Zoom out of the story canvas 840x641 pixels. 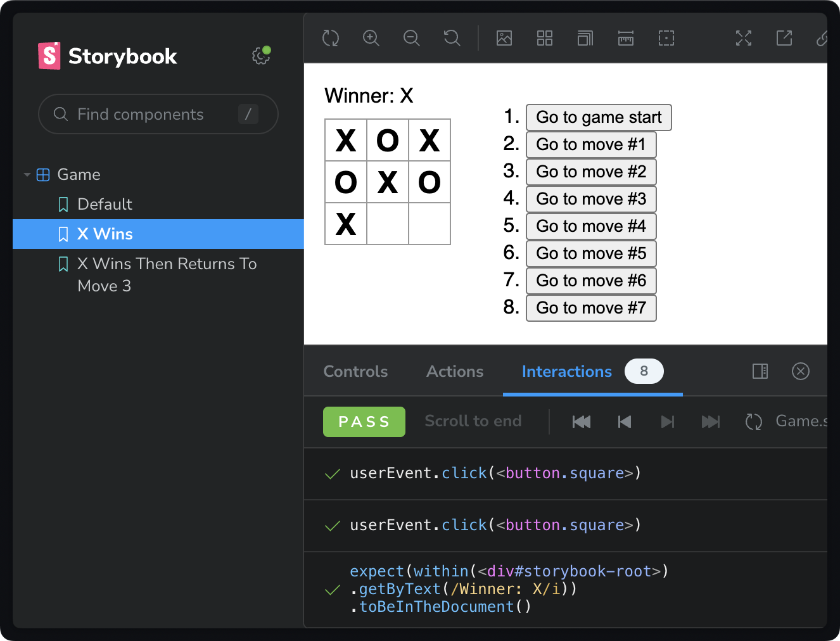tap(411, 38)
